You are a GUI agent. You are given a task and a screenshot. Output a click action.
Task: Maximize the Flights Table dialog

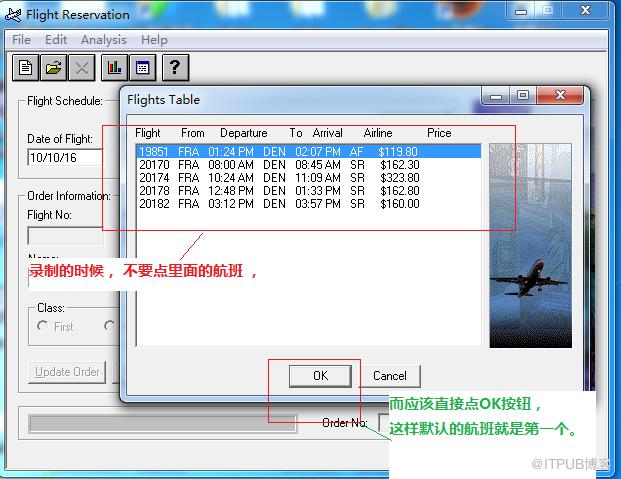click(523, 95)
